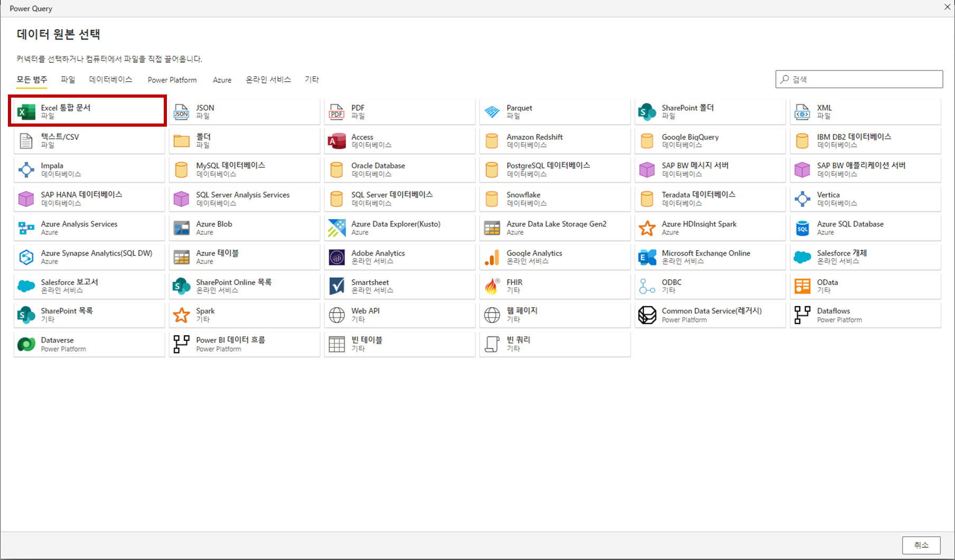Select the Microsoft Exchange Online icon
This screenshot has height=560, width=955.
[x=647, y=257]
